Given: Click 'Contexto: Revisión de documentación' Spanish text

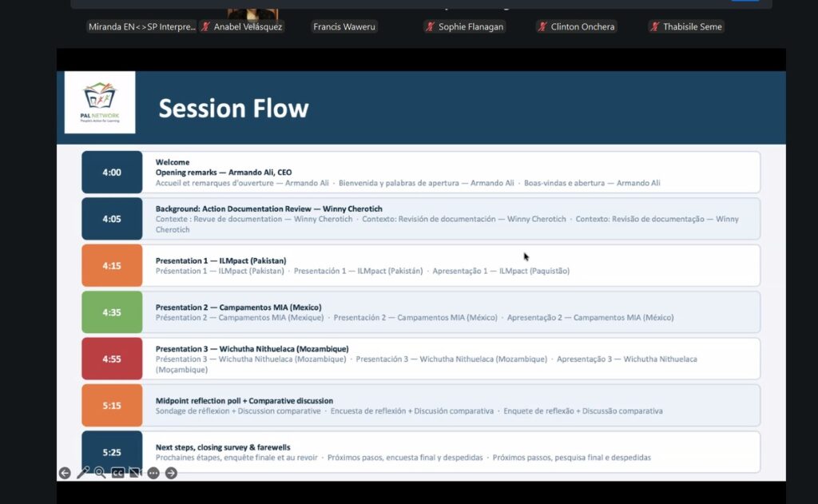Looking at the screenshot, I should (x=429, y=219).
